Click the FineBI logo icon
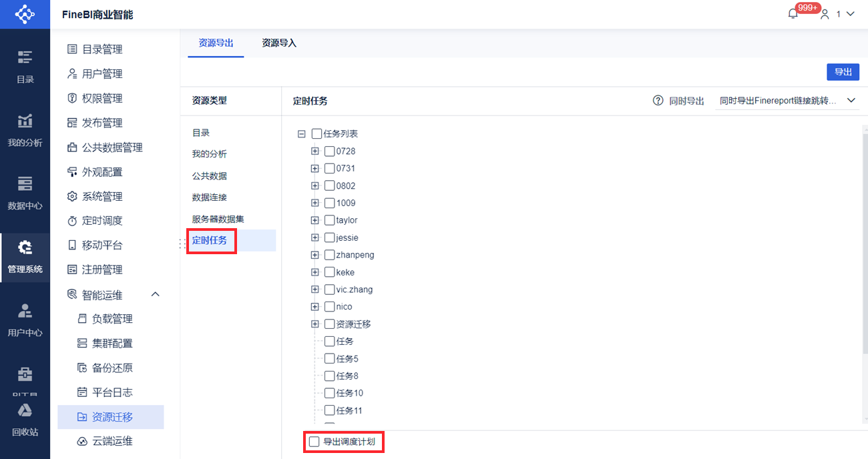 25,14
